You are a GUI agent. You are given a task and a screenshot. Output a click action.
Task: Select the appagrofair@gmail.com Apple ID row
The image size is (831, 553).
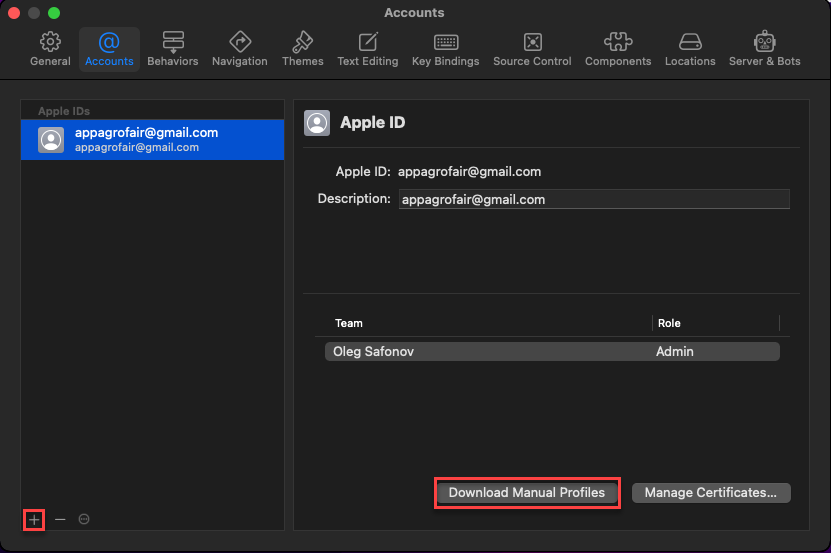point(153,139)
